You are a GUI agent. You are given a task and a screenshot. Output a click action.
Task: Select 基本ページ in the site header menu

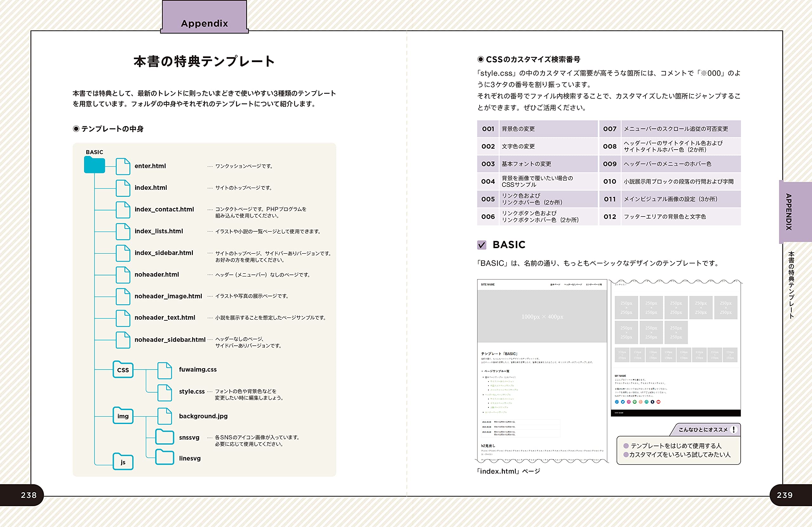pyautogui.click(x=555, y=285)
